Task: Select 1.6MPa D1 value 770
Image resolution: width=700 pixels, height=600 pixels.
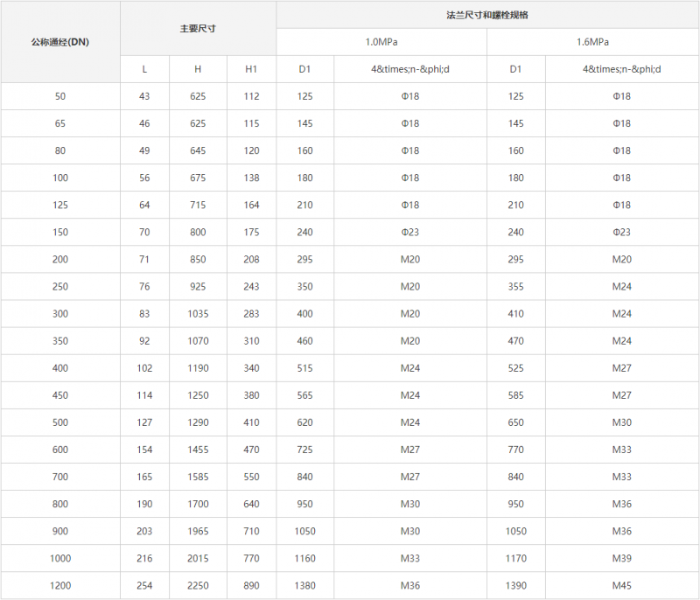Action: coord(515,450)
